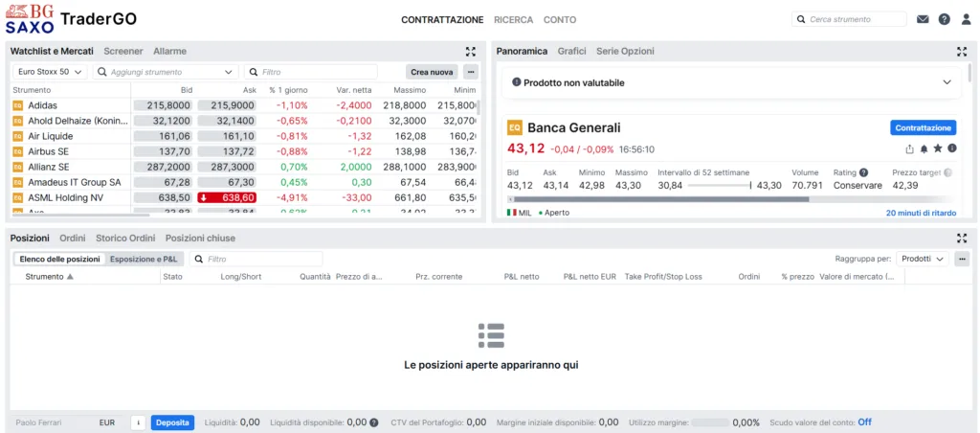Open the user profile icon
This screenshot has height=433, width=980.
[x=967, y=19]
